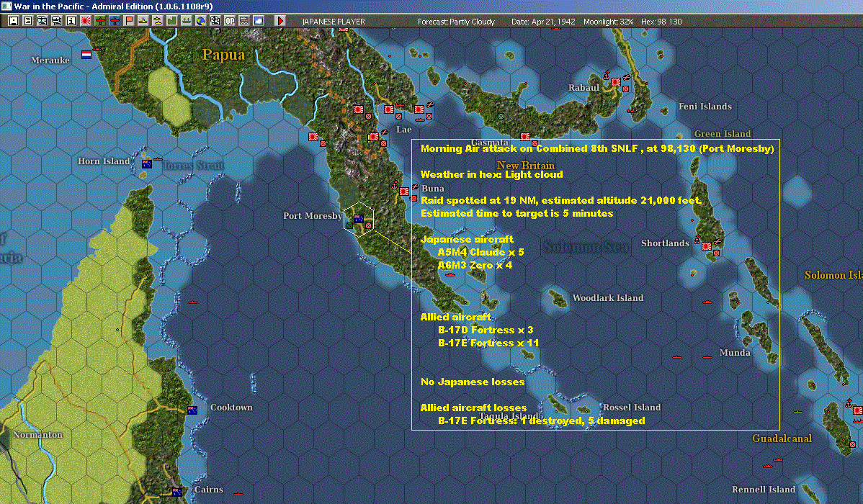Click the anchor port icon at Rabaul
The image size is (863, 504).
point(607,75)
